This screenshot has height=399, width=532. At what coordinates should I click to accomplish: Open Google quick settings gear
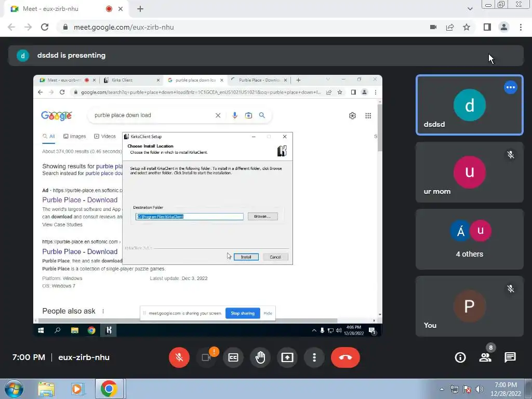352,116
